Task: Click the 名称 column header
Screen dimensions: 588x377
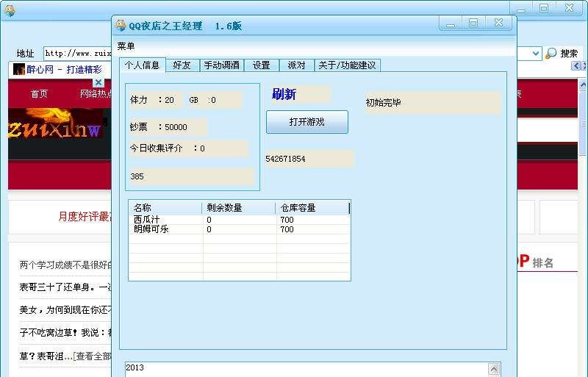Action: click(165, 208)
